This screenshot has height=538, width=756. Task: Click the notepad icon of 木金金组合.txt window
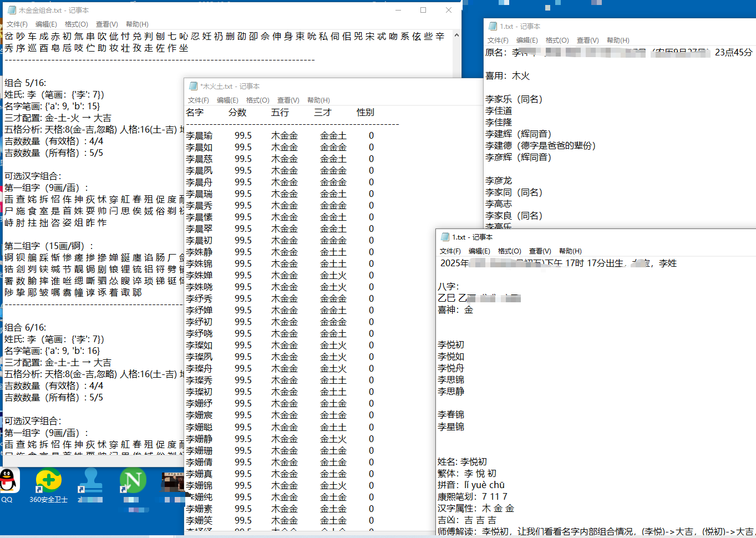[12, 10]
